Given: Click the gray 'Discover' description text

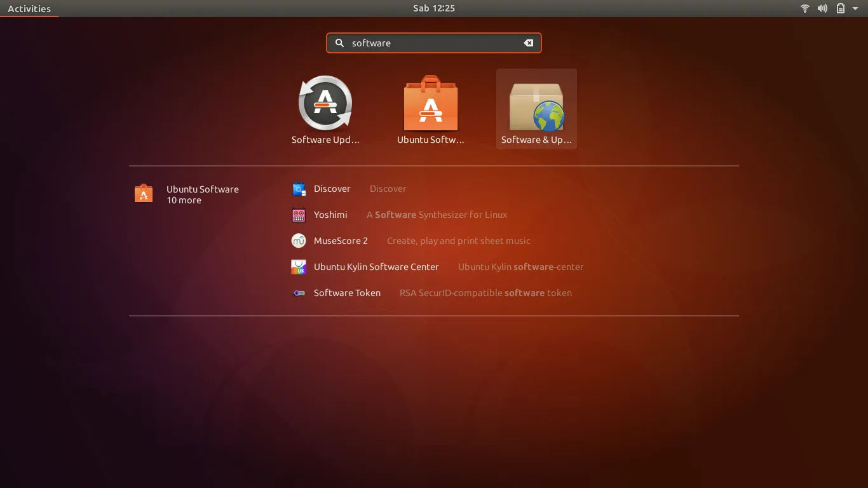Looking at the screenshot, I should pos(388,189).
